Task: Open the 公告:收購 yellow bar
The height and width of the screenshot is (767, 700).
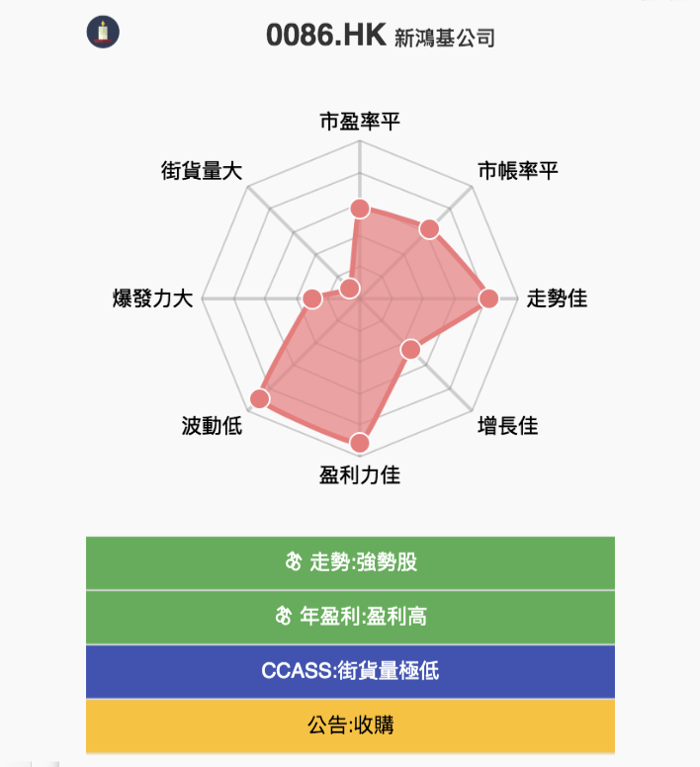Action: (x=350, y=725)
